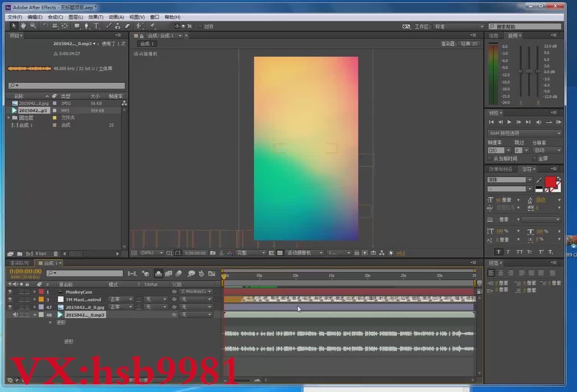577x392 pixels.
Task: Expand the 固态层 folder in Project panel
Action: click(x=9, y=118)
